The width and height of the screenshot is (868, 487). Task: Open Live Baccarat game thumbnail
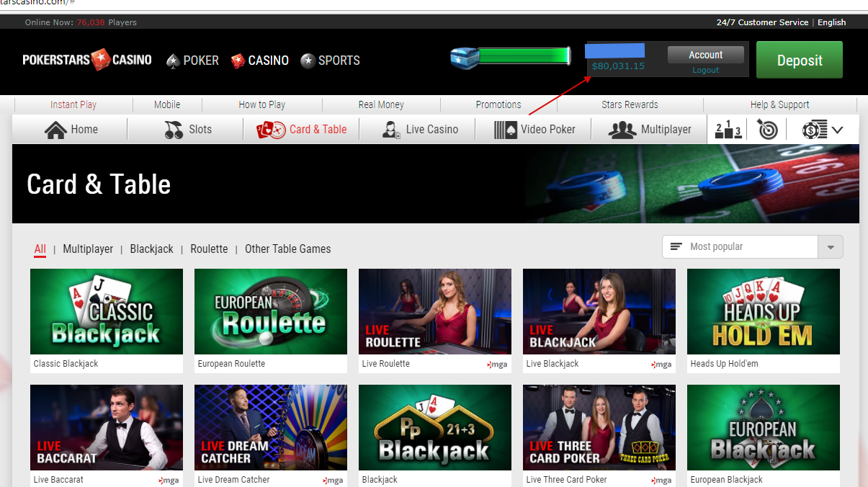click(107, 427)
